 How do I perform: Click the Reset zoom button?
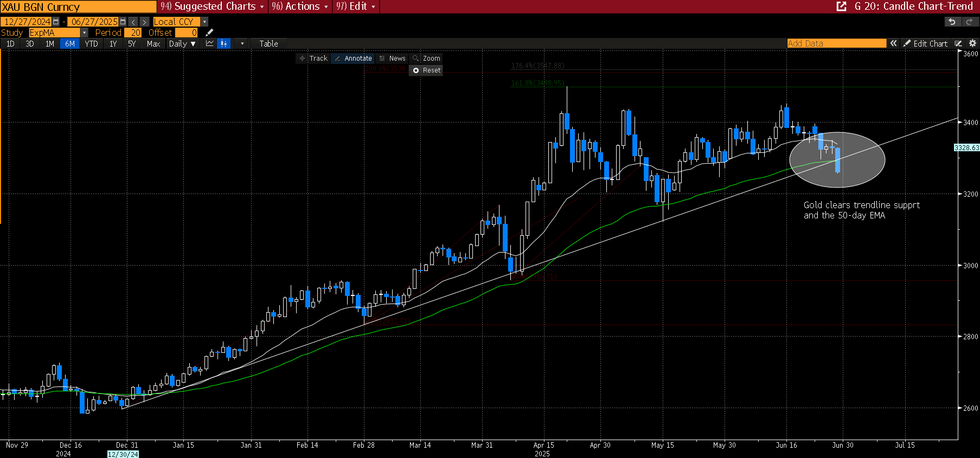[426, 70]
